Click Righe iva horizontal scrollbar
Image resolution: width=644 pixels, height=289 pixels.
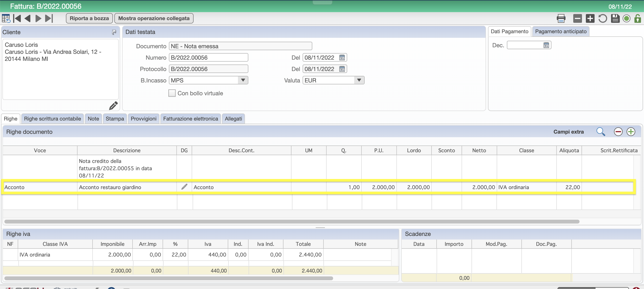tap(169, 278)
